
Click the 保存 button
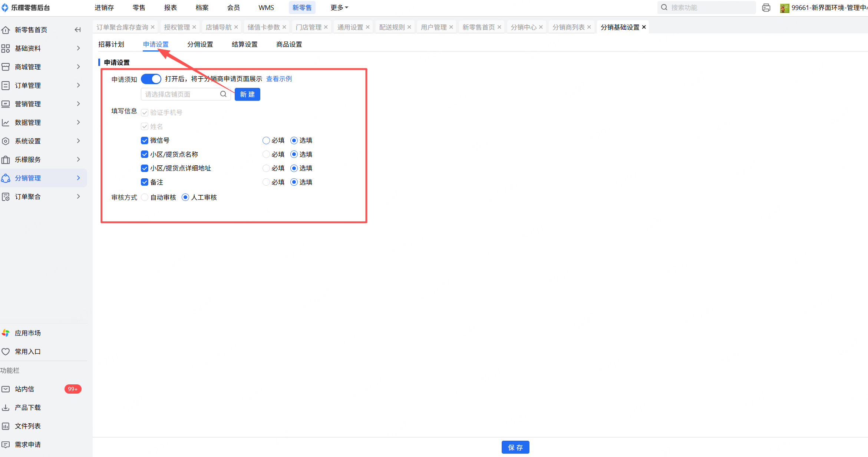[515, 447]
